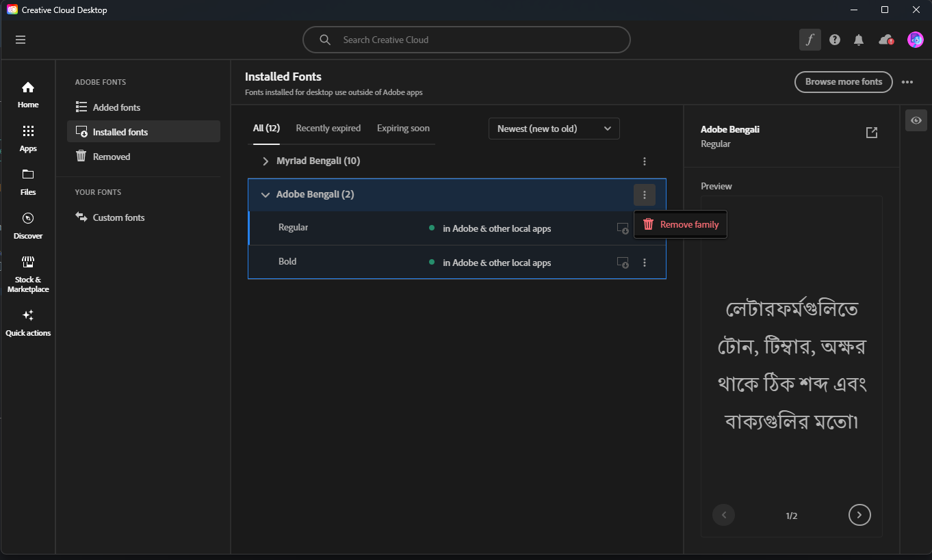Open Discover in sidebar
This screenshot has width=932, height=560.
pyautogui.click(x=28, y=226)
